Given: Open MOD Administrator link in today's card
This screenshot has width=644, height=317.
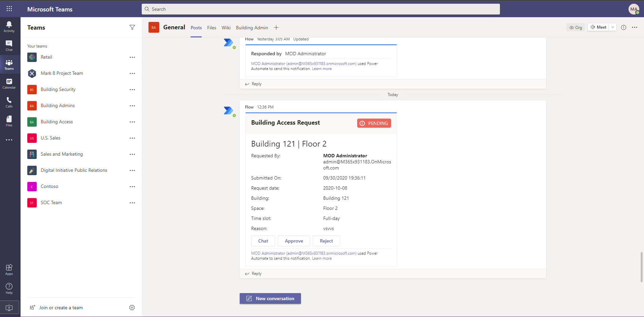Looking at the screenshot, I should [304, 253].
